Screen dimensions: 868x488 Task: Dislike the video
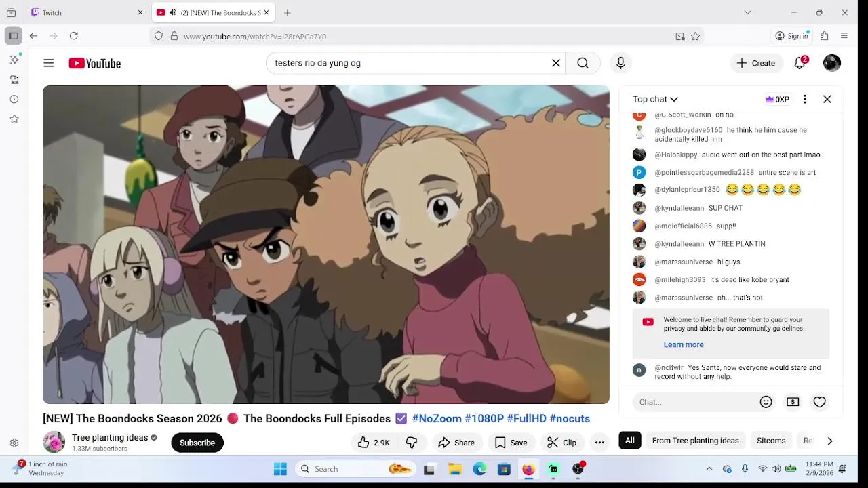click(x=412, y=443)
